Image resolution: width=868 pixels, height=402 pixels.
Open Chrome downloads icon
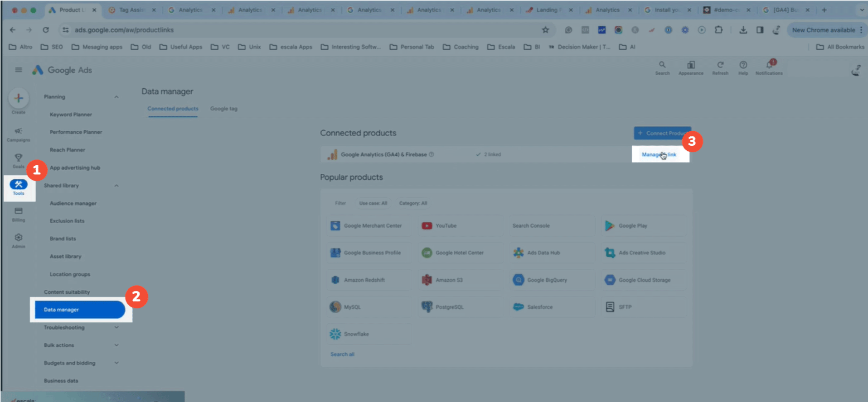tap(743, 30)
